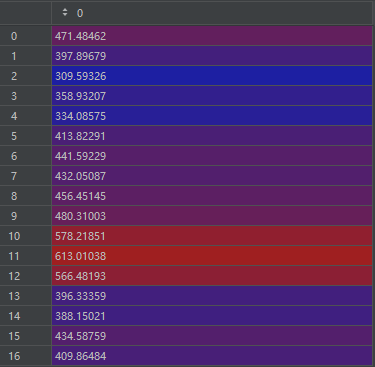
Task: Select cell containing 409.86484
Action: click(x=212, y=356)
